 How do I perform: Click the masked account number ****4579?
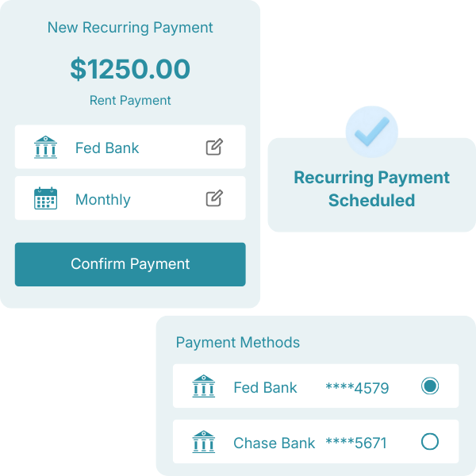(357, 388)
